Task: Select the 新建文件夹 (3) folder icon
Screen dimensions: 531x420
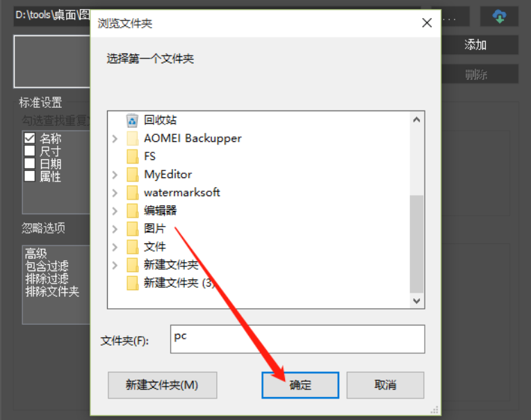Action: 132,283
